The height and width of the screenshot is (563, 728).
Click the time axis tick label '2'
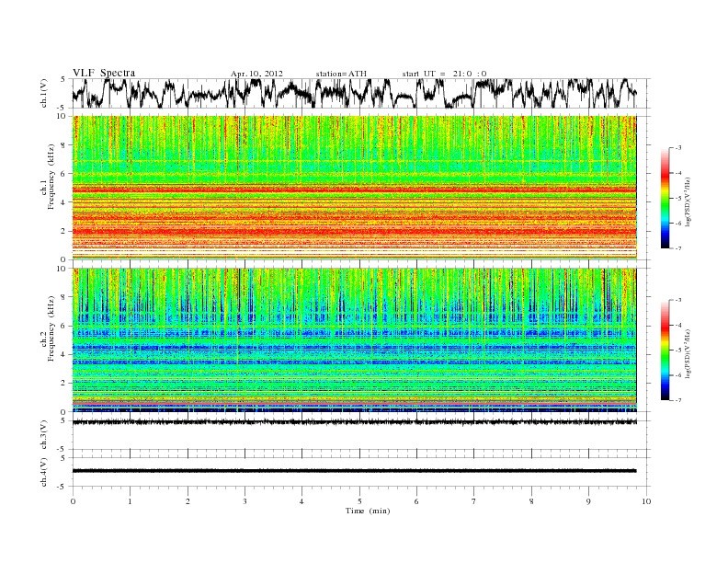[188, 501]
